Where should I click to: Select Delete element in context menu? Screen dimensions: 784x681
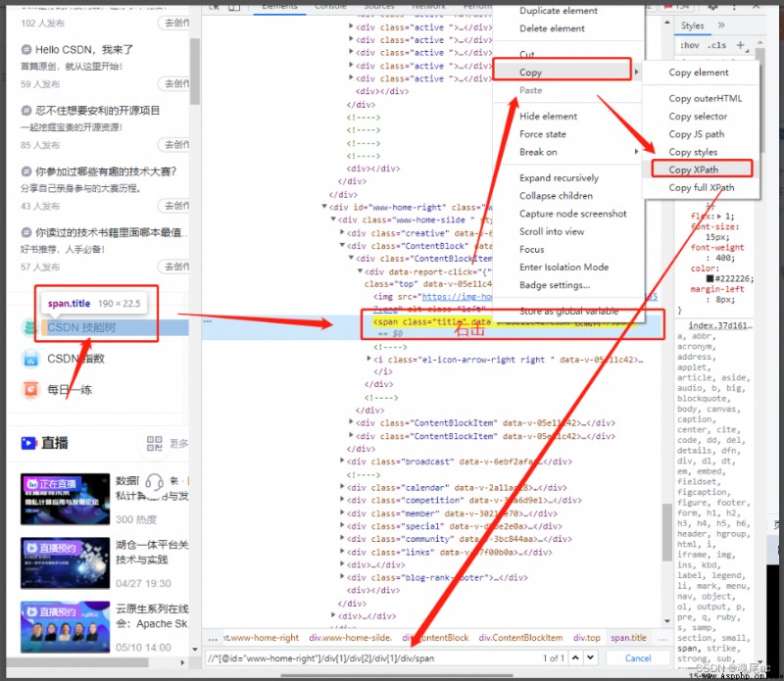pyautogui.click(x=568, y=28)
